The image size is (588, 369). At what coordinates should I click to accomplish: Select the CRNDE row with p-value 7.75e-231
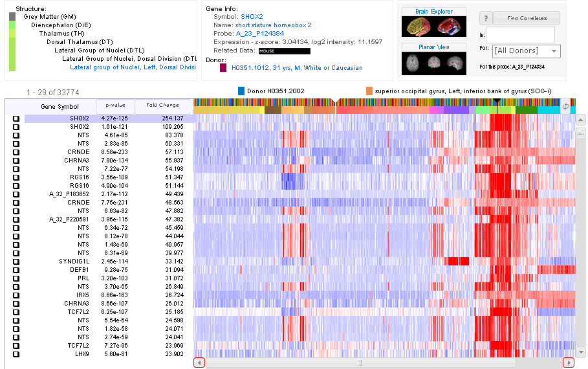coord(109,203)
